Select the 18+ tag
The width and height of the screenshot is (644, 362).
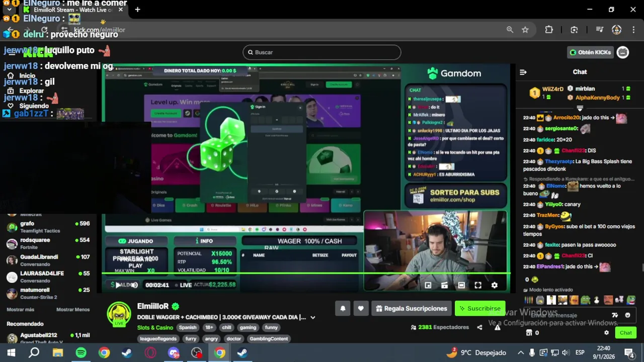tap(209, 327)
